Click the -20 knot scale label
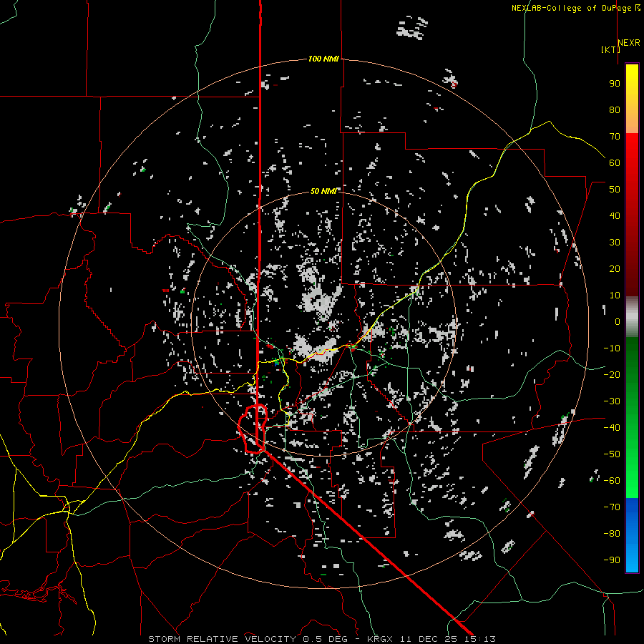 coord(612,374)
